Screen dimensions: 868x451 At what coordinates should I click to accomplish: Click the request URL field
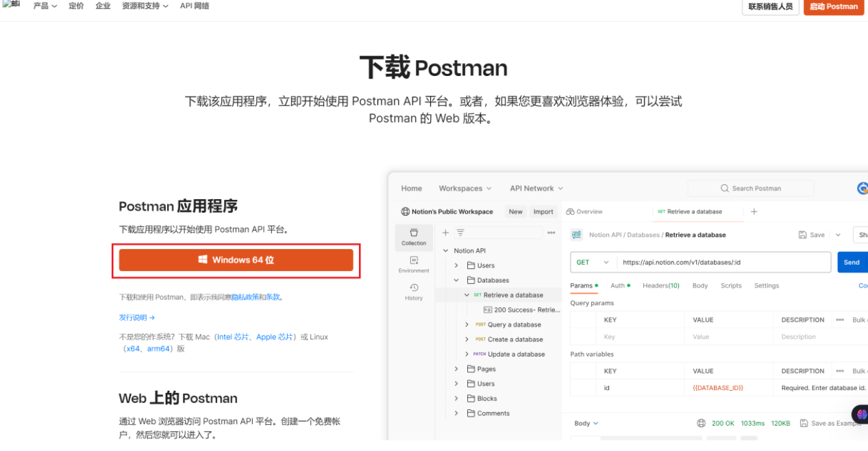point(723,262)
